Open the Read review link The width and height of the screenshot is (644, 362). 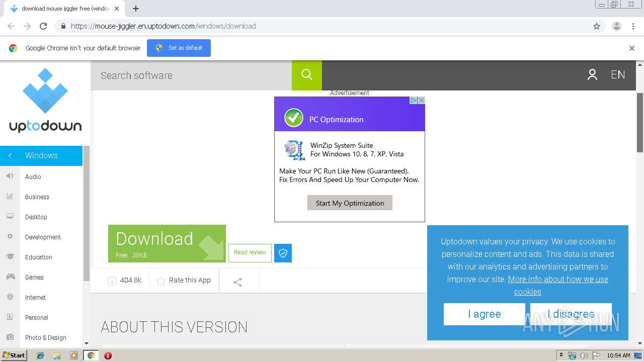(250, 253)
